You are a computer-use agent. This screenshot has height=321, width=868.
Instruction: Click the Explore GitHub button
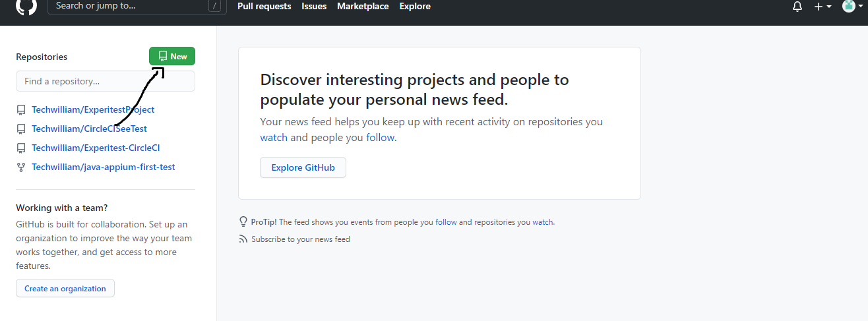[x=303, y=167]
